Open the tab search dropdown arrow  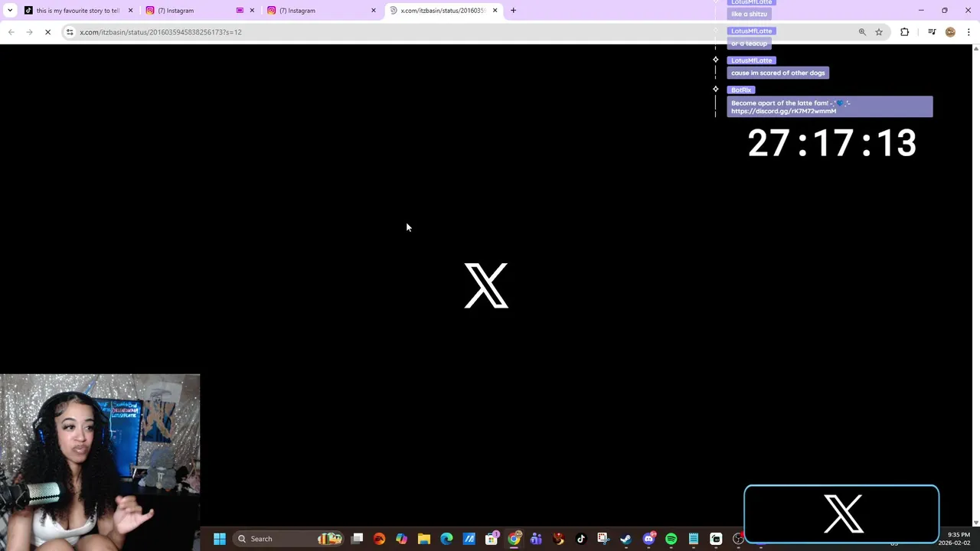click(9, 11)
